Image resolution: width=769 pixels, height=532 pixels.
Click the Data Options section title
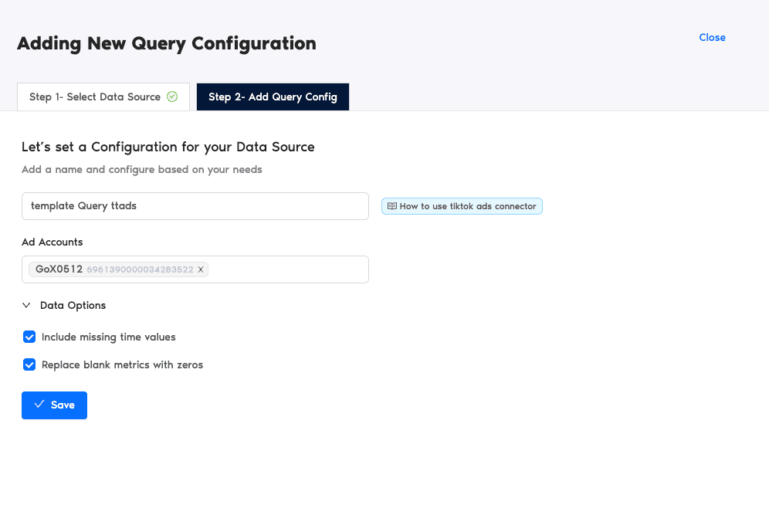tap(73, 306)
